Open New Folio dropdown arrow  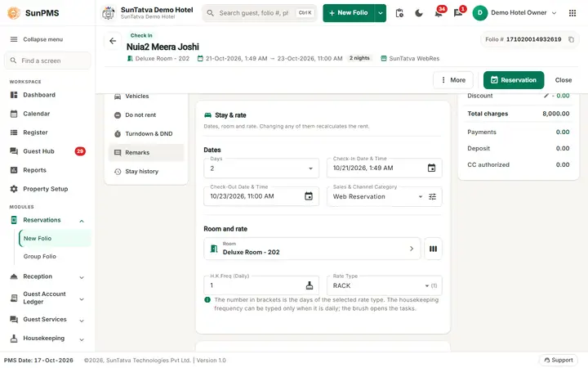point(381,13)
